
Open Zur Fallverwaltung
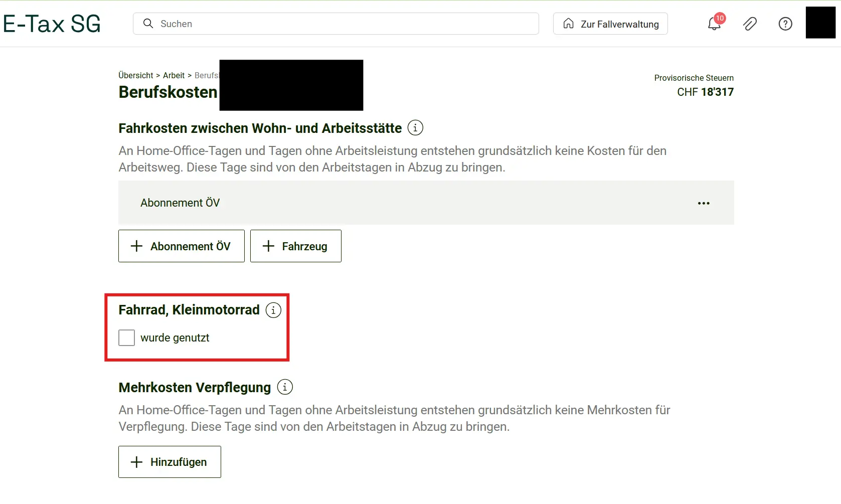pyautogui.click(x=610, y=24)
